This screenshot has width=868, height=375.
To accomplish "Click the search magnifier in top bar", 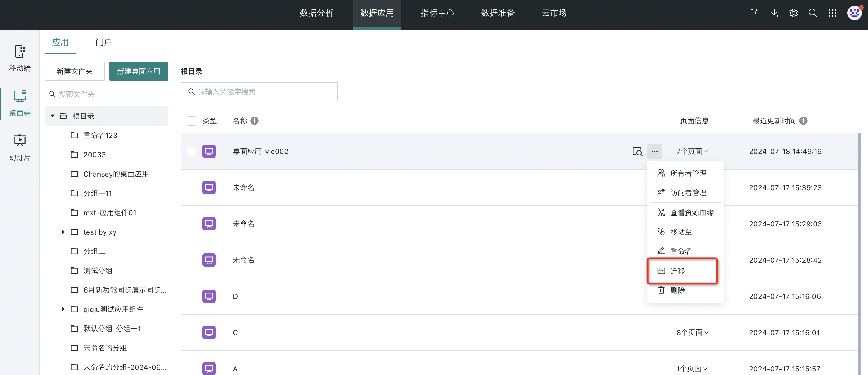I will 812,13.
